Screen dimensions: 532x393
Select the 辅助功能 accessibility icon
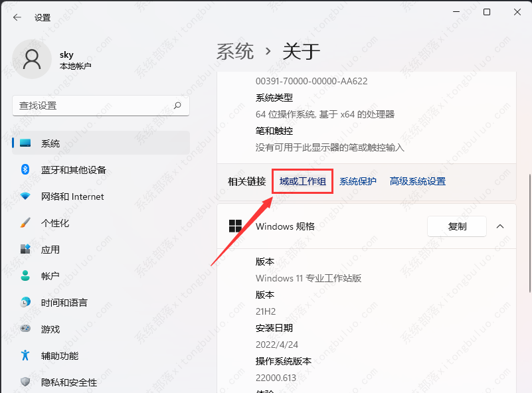coord(24,355)
